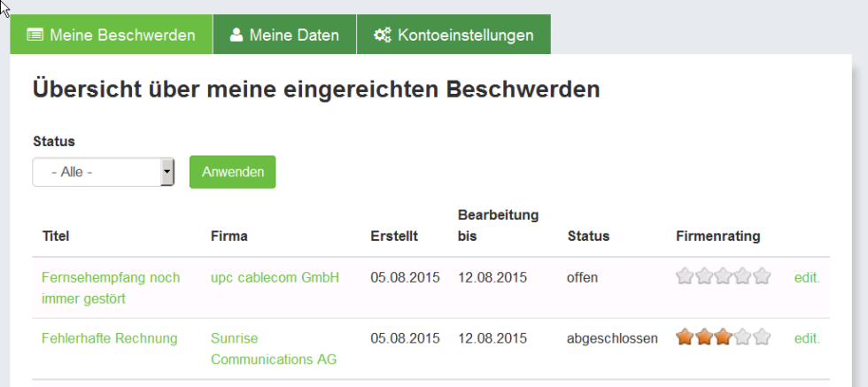This screenshot has width=868, height=387.
Task: Click the third orange star for Sunrise
Action: coord(724,336)
